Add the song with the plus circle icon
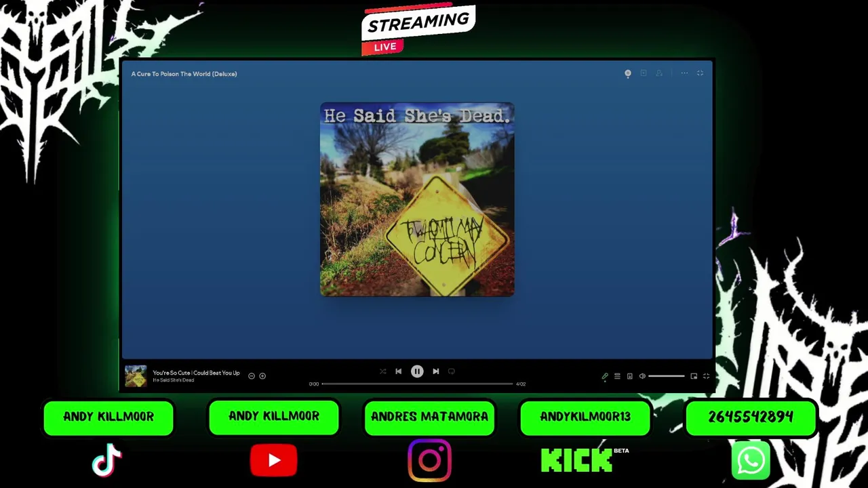Screen dimensions: 868x488 point(262,375)
